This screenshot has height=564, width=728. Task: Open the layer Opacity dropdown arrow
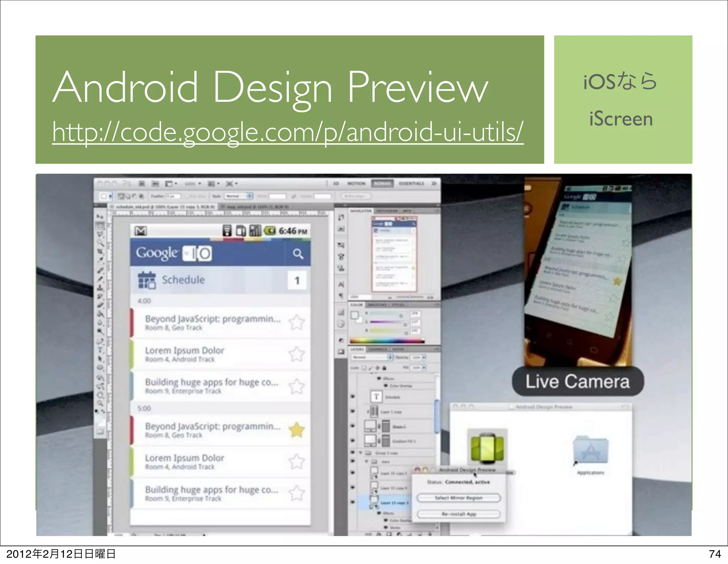pyautogui.click(x=424, y=357)
